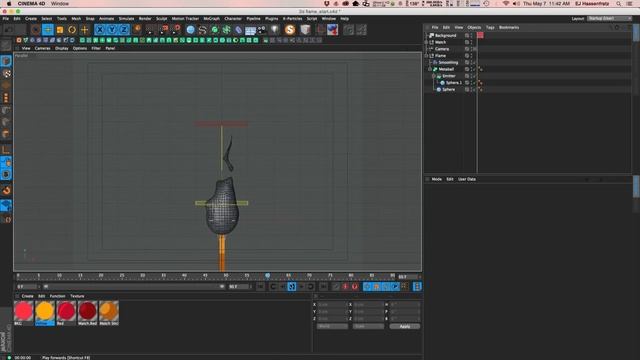Image resolution: width=640 pixels, height=360 pixels.
Task: Open the viewport Cameras menu
Action: (x=42, y=48)
